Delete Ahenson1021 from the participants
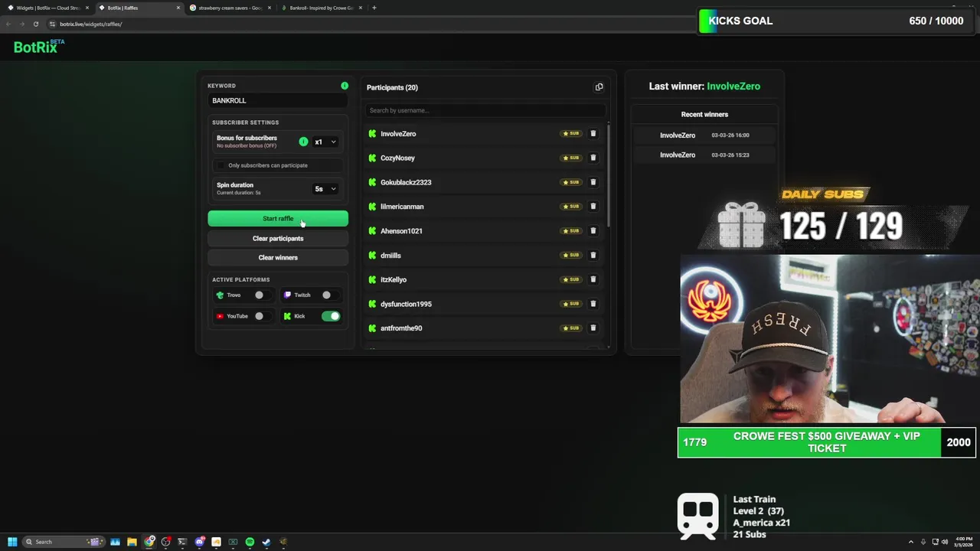The height and width of the screenshot is (551, 980). point(593,230)
